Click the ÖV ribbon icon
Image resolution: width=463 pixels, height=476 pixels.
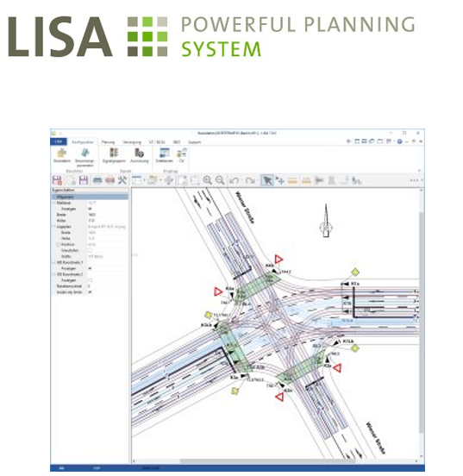point(182,155)
